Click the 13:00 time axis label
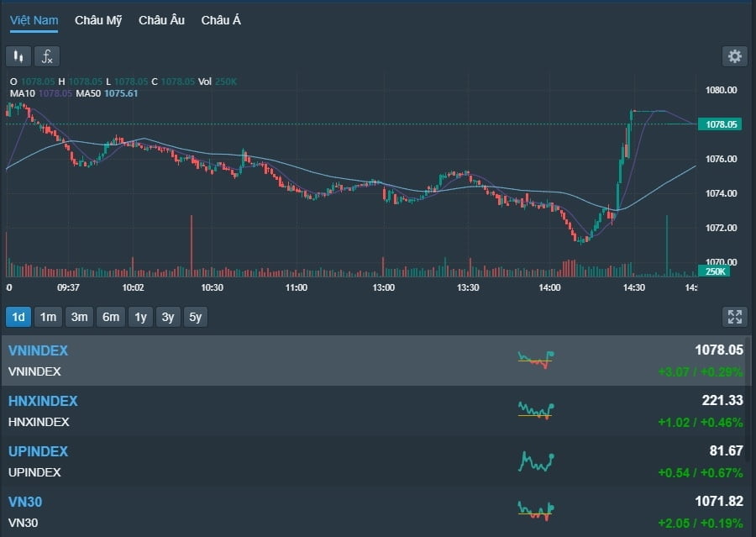The width and height of the screenshot is (756, 537). (x=383, y=287)
